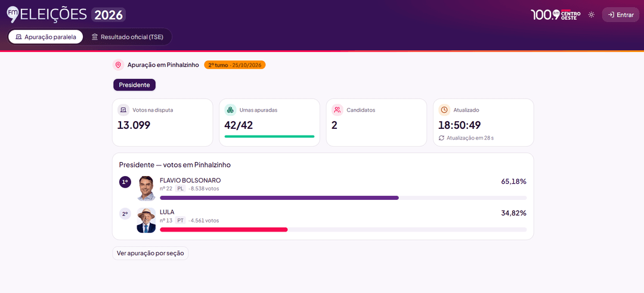Click the Candidatos people icon

337,110
